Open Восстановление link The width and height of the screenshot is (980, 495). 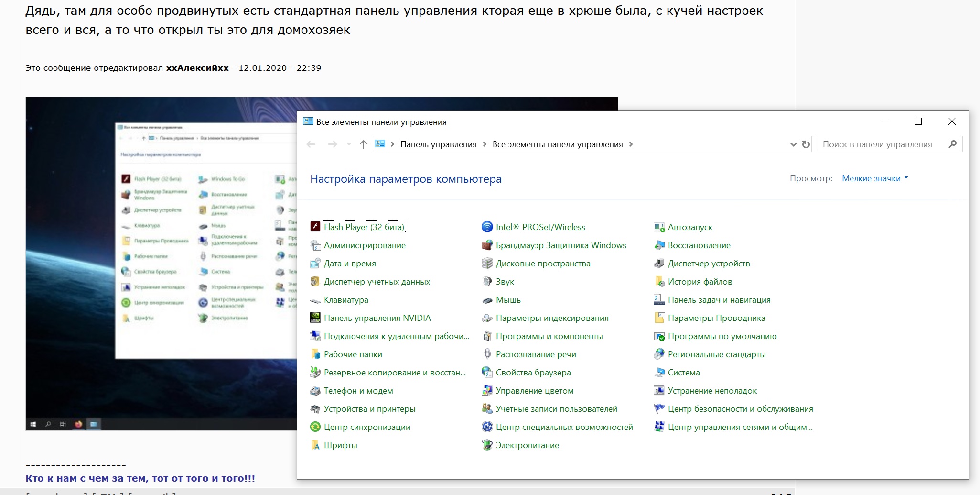(699, 245)
